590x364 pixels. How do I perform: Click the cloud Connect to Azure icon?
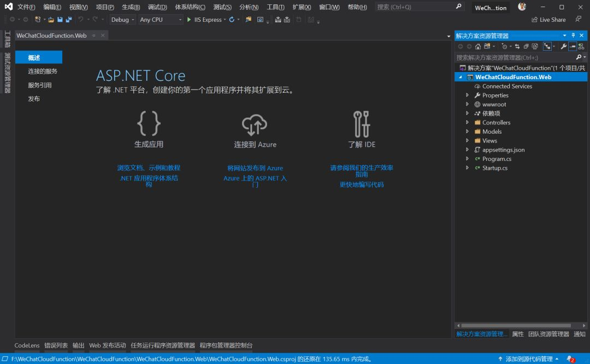point(255,125)
